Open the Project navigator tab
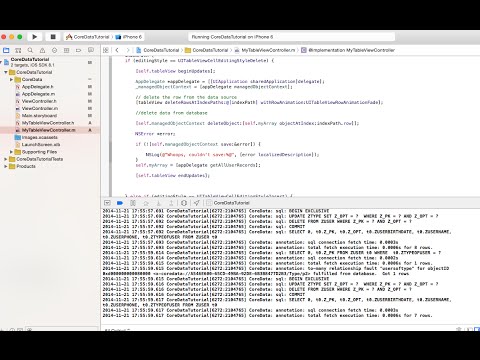 click(6, 50)
